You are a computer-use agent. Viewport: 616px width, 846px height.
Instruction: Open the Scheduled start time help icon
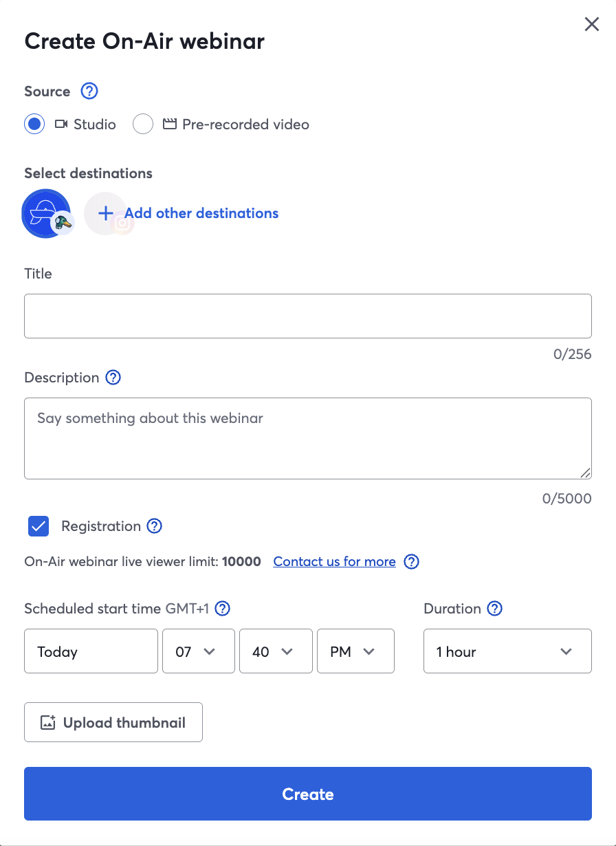point(222,609)
